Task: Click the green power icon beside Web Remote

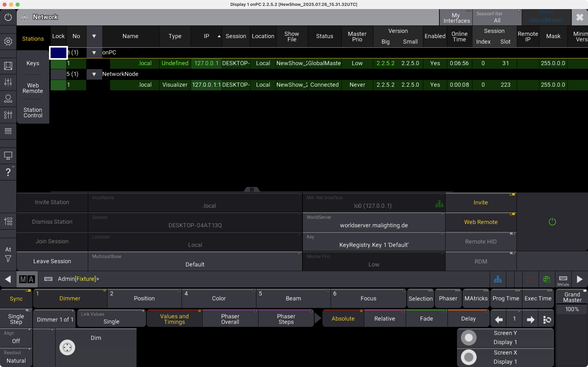Action: 552,222
